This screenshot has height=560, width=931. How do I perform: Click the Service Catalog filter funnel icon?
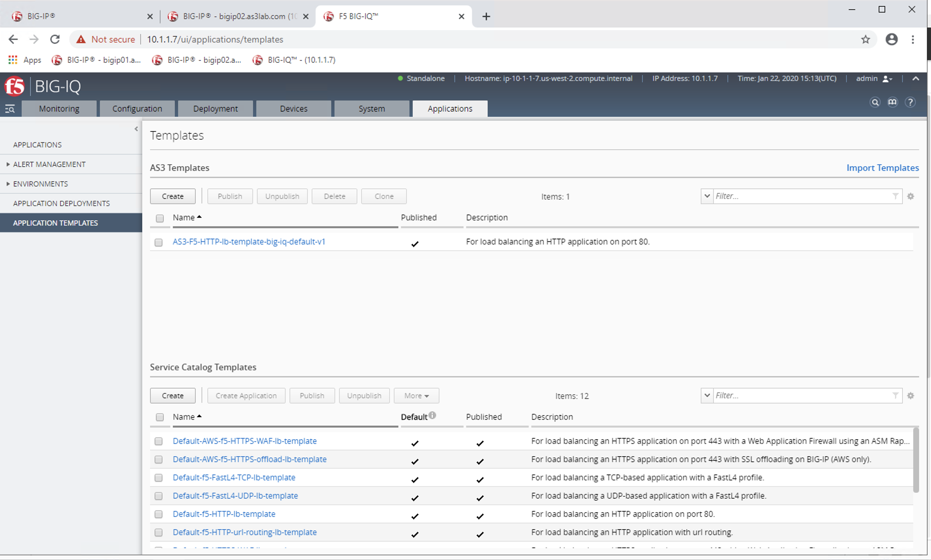click(895, 395)
